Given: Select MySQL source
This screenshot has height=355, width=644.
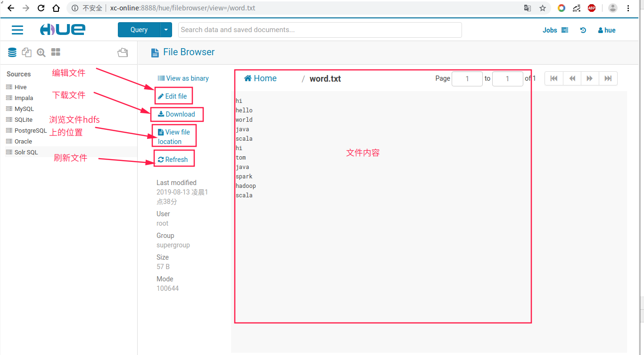Looking at the screenshot, I should [x=24, y=109].
